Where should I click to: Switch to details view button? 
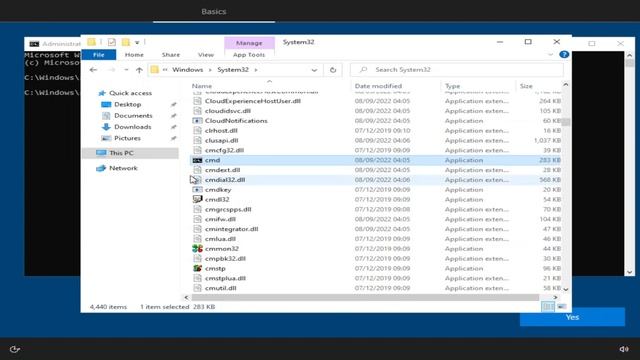pyautogui.click(x=548, y=307)
